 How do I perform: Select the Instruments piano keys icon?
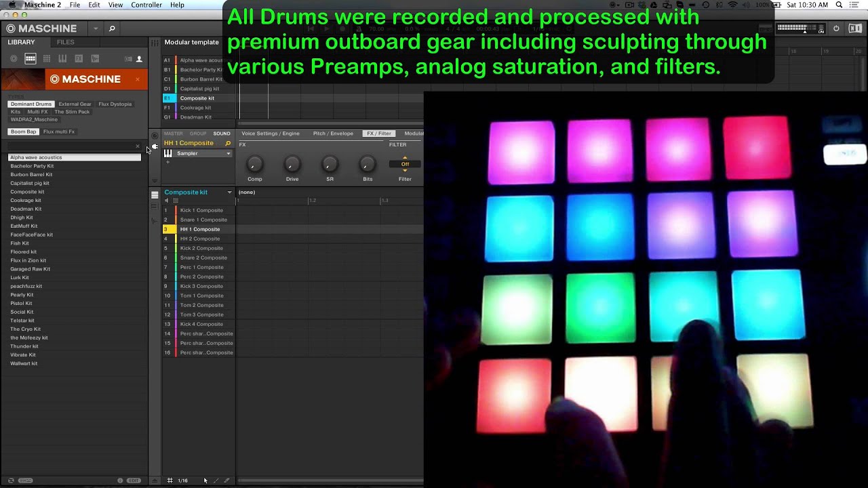pyautogui.click(x=62, y=59)
